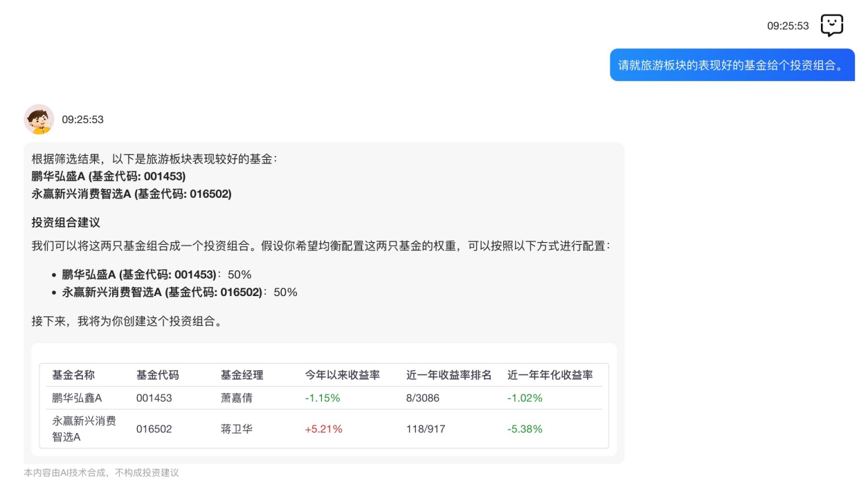Viewport: 868px width, 498px height.
Task: Click the timestamp beside the assistant avatar
Action: tap(82, 120)
